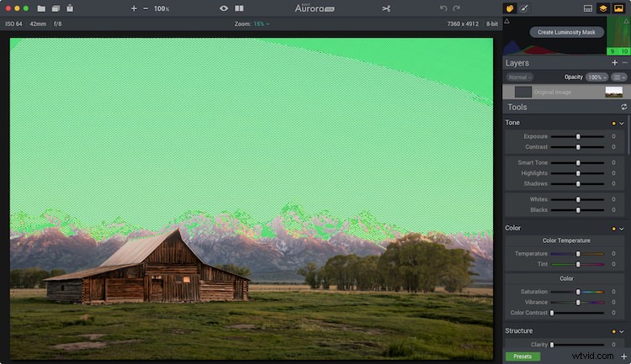Toggle the Structure panel yellow dot
The image size is (631, 364).
coord(613,332)
